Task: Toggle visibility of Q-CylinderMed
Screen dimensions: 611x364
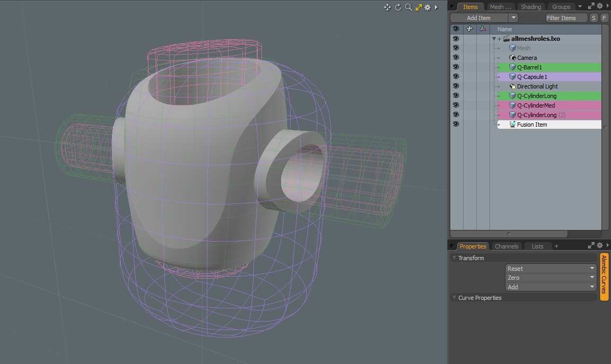Action: pos(456,105)
